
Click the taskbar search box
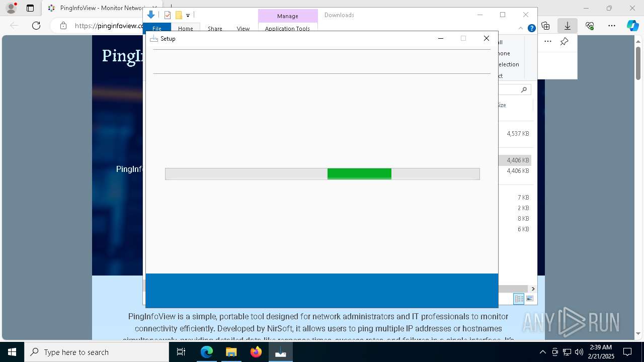tap(97, 352)
